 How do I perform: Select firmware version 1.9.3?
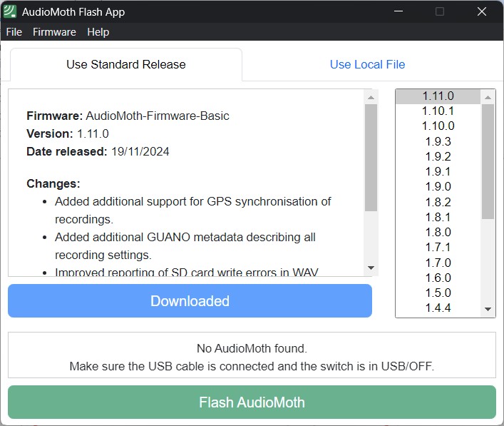(438, 141)
